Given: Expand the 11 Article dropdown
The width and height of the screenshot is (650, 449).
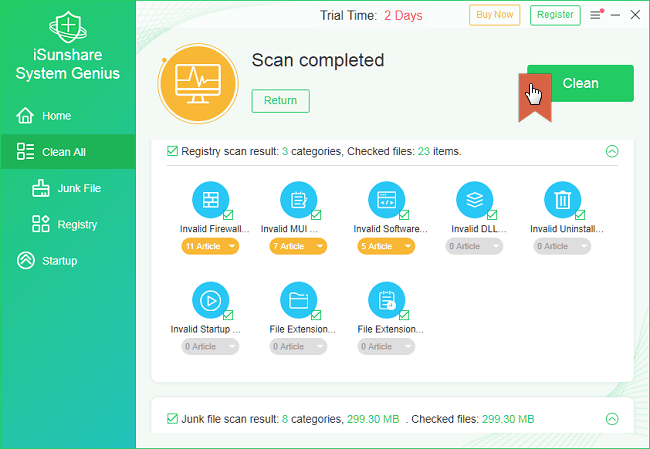Looking at the screenshot, I should (x=210, y=246).
